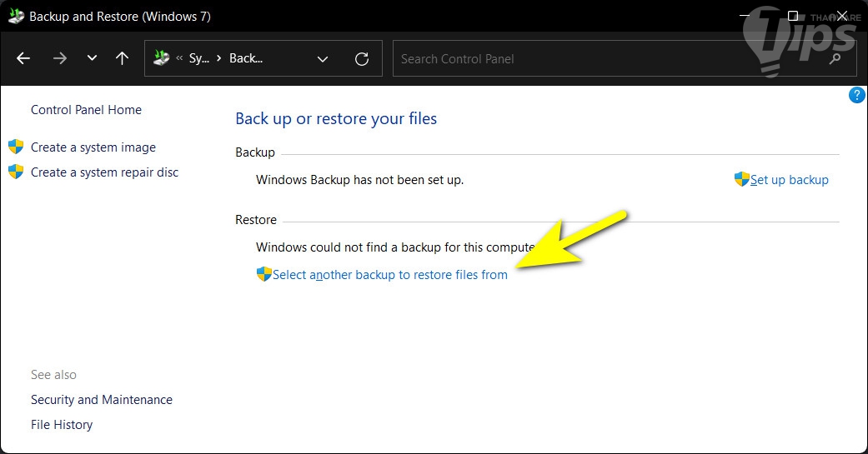Click the Forward navigation arrow
The height and width of the screenshot is (454, 868).
(59, 58)
